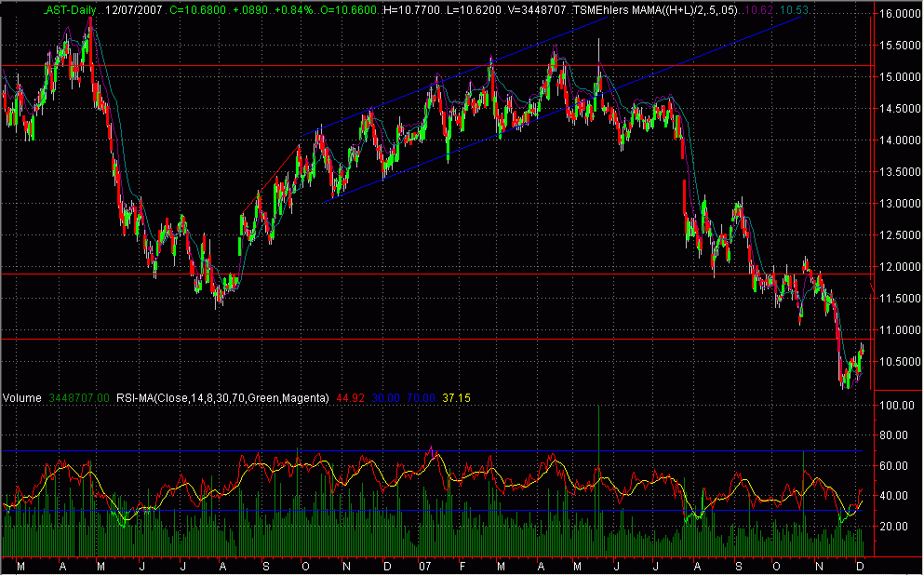Image resolution: width=924 pixels, height=575 pixels.
Task: Click the 20.00 RSI axis label
Action: [895, 526]
